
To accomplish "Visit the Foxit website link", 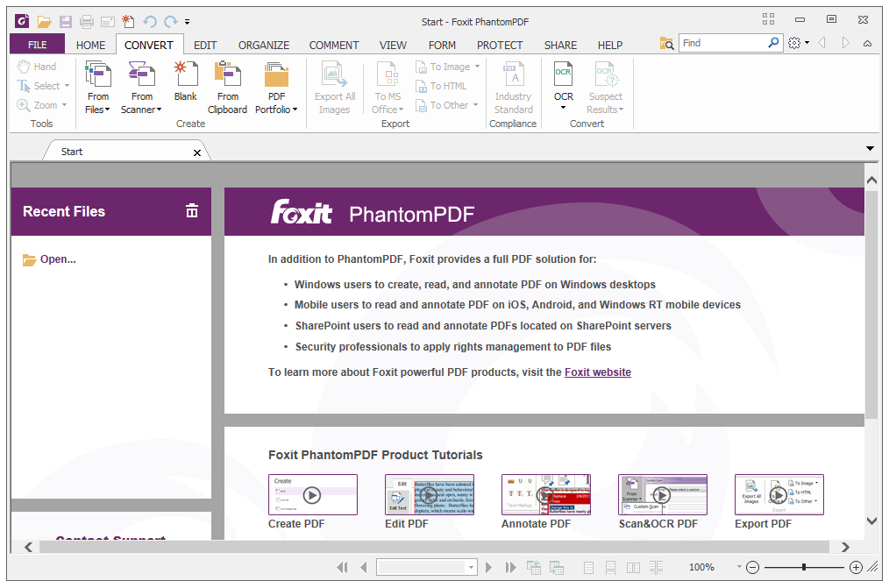I will coord(597,372).
